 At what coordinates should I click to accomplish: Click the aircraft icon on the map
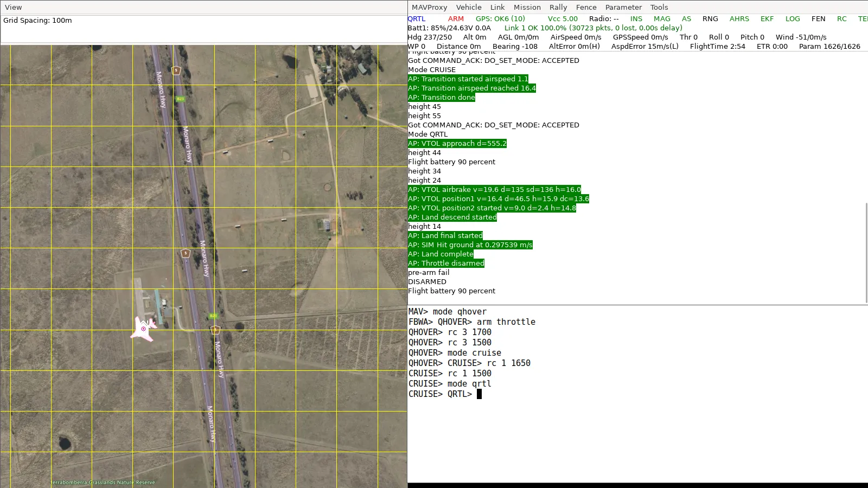point(144,329)
